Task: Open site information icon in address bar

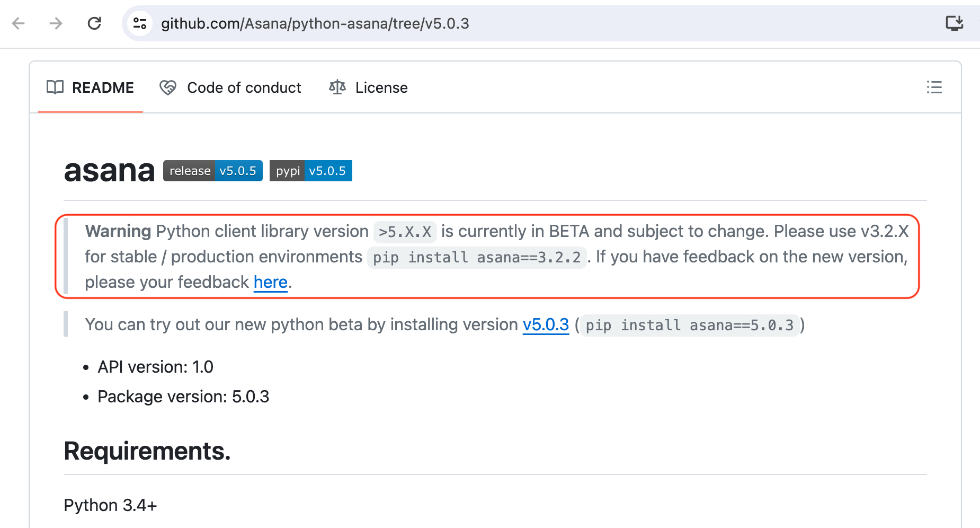Action: point(140,23)
